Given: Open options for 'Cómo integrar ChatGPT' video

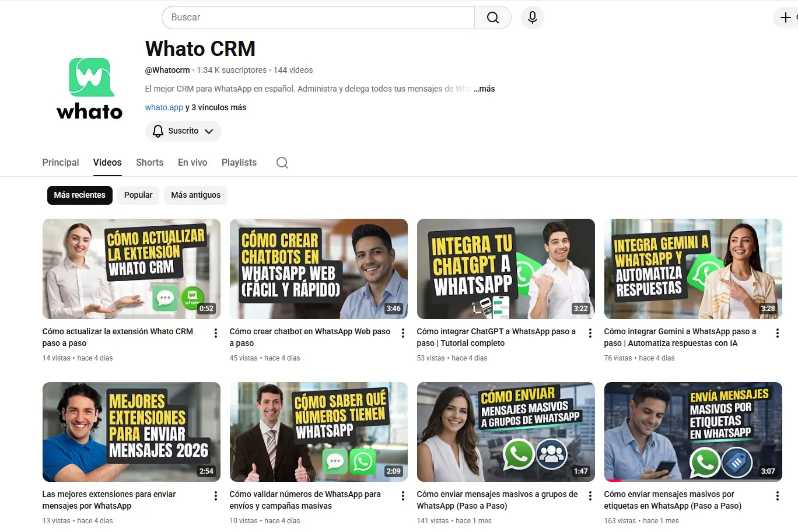Looking at the screenshot, I should coord(590,333).
